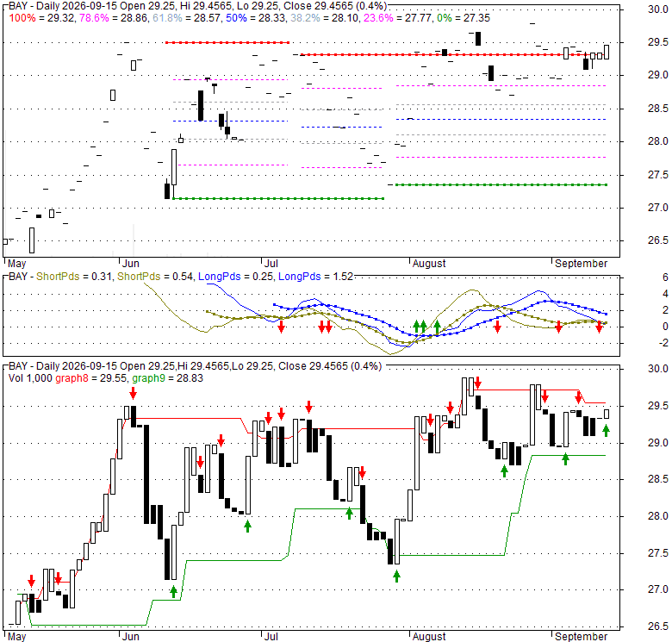Click the LongPds = 1.52 indicator label

point(315,277)
